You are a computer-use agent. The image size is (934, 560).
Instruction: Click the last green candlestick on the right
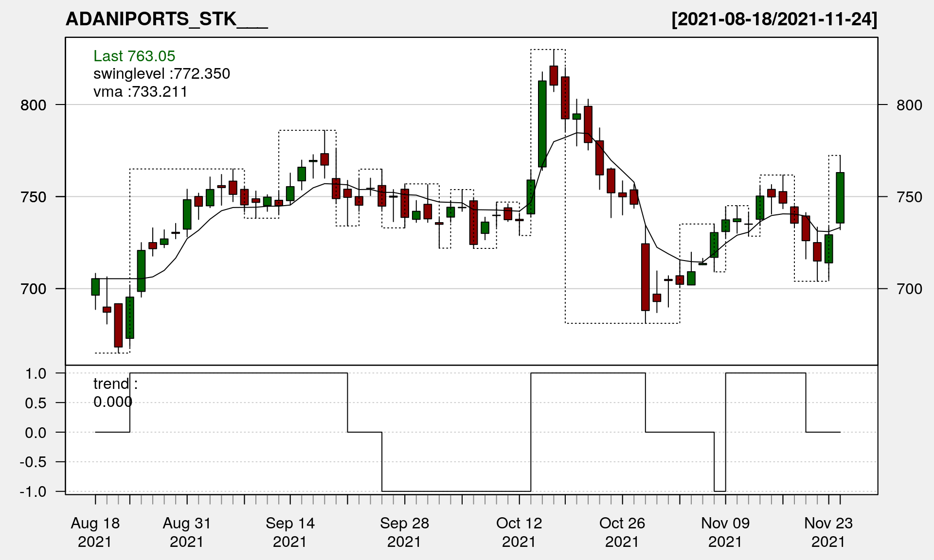pyautogui.click(x=840, y=197)
